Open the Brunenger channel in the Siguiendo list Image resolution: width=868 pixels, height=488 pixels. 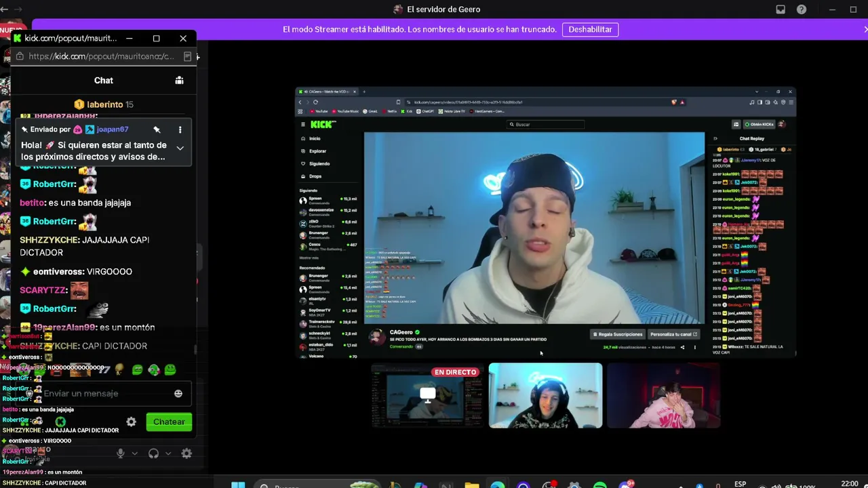pos(328,235)
